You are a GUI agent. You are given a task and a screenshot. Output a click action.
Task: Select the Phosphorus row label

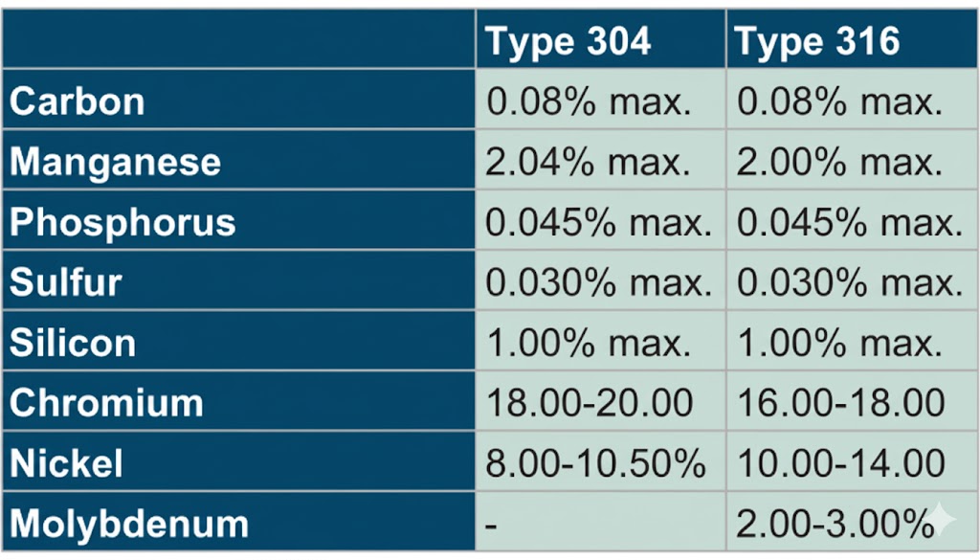pos(122,222)
